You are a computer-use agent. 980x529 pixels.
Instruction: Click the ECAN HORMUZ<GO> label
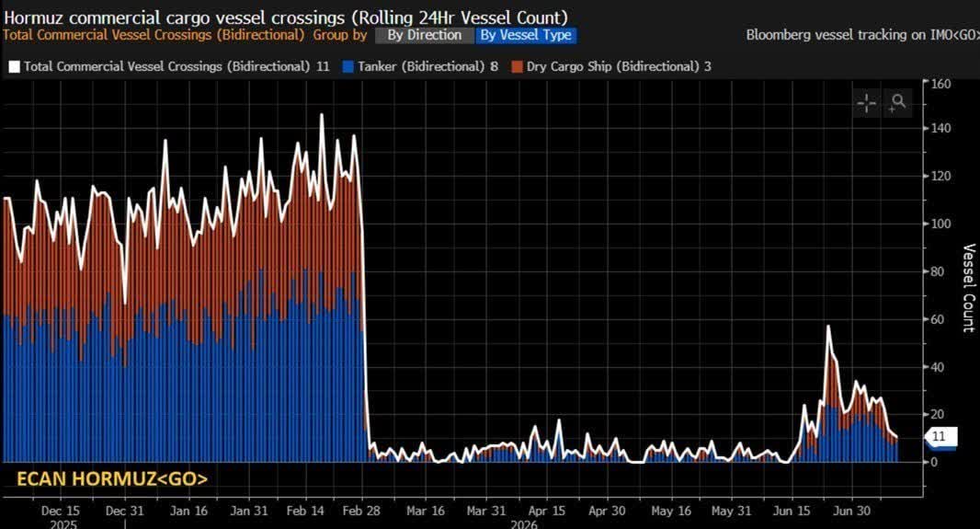(x=112, y=479)
